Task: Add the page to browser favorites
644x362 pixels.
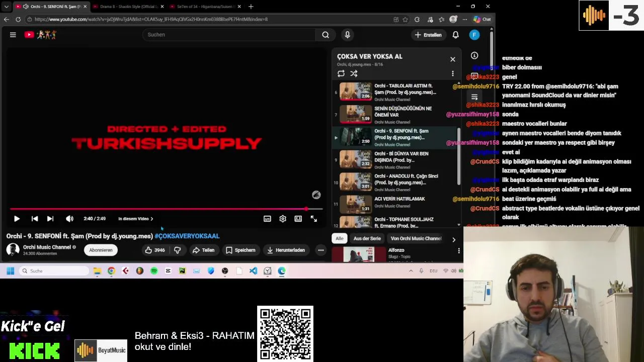Action: tap(405, 19)
